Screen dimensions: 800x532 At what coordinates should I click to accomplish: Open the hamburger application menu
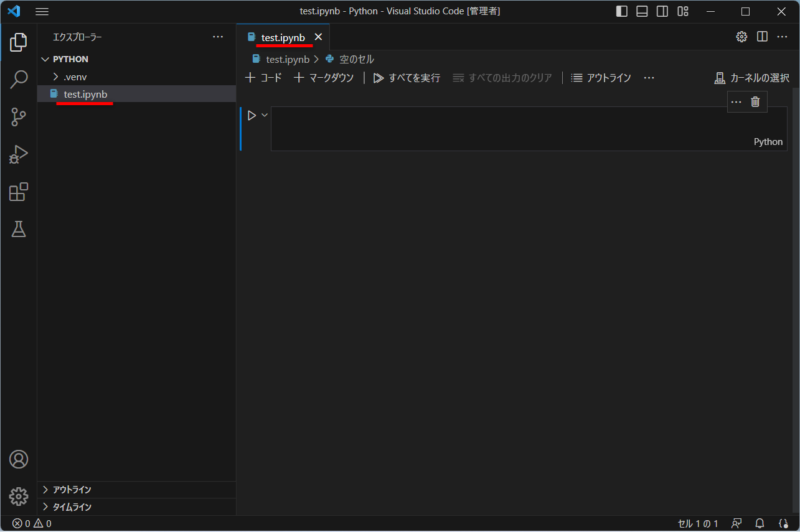click(x=42, y=11)
